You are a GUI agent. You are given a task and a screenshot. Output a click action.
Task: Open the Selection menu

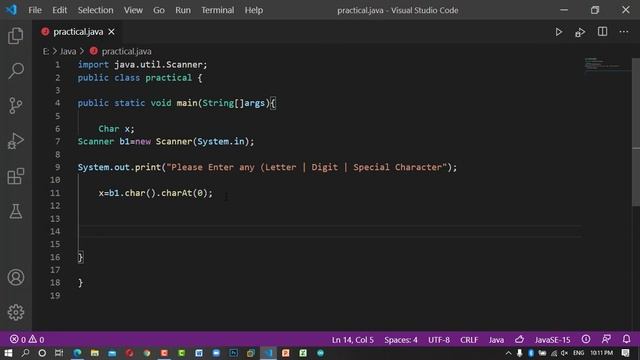tap(96, 10)
